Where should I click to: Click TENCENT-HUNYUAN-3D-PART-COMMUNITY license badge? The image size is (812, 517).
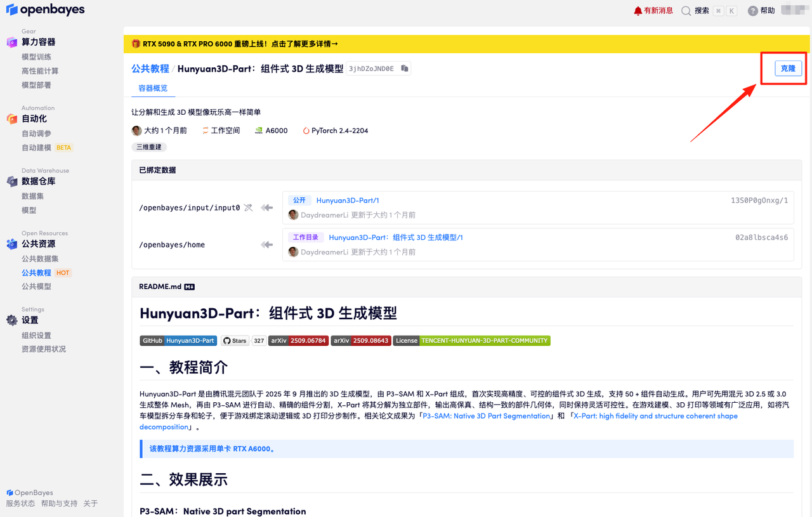click(x=471, y=341)
